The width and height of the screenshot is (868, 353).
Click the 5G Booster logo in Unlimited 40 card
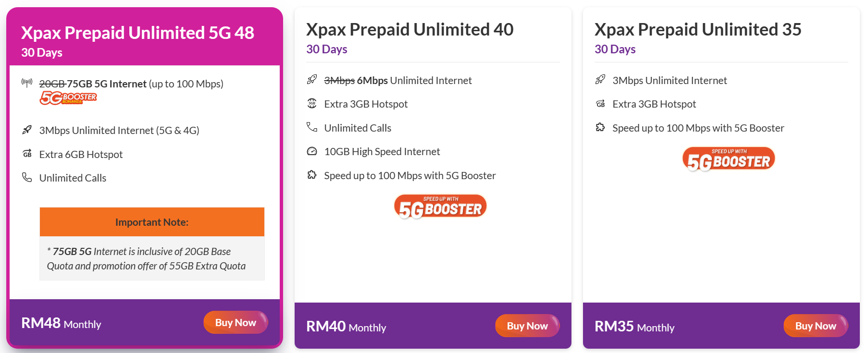click(x=440, y=207)
